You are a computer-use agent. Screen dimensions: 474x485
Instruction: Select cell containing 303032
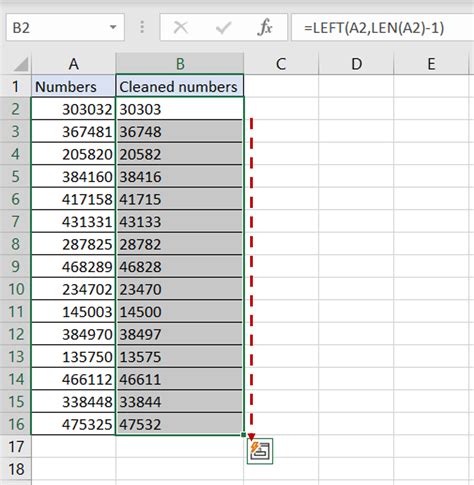pos(73,109)
